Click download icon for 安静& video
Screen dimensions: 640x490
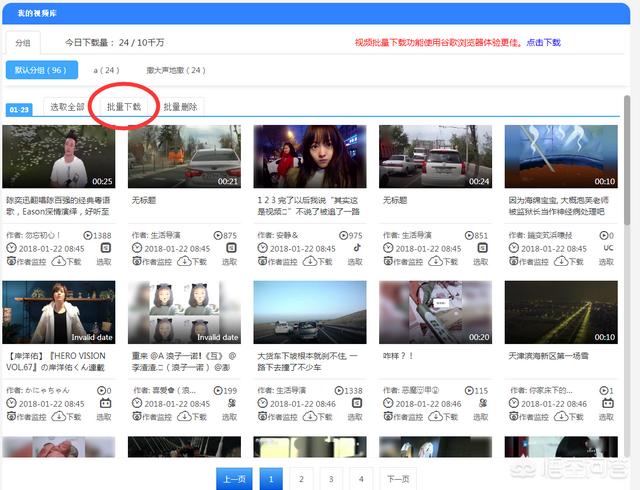[310, 261]
